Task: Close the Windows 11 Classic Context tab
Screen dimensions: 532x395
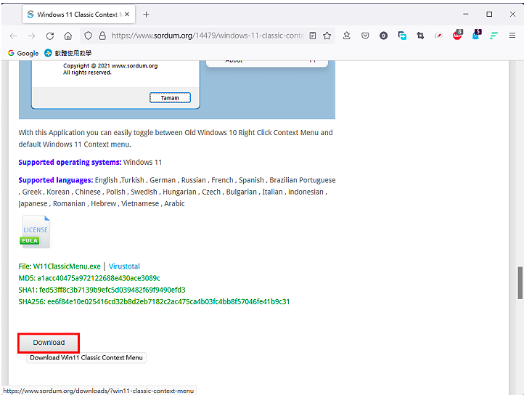Action: (x=127, y=15)
